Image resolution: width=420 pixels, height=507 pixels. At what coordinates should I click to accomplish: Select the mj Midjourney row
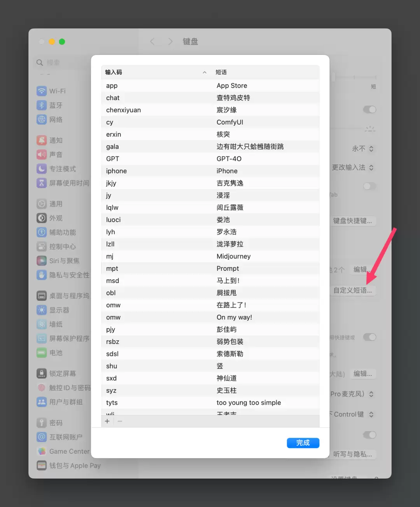(210, 256)
